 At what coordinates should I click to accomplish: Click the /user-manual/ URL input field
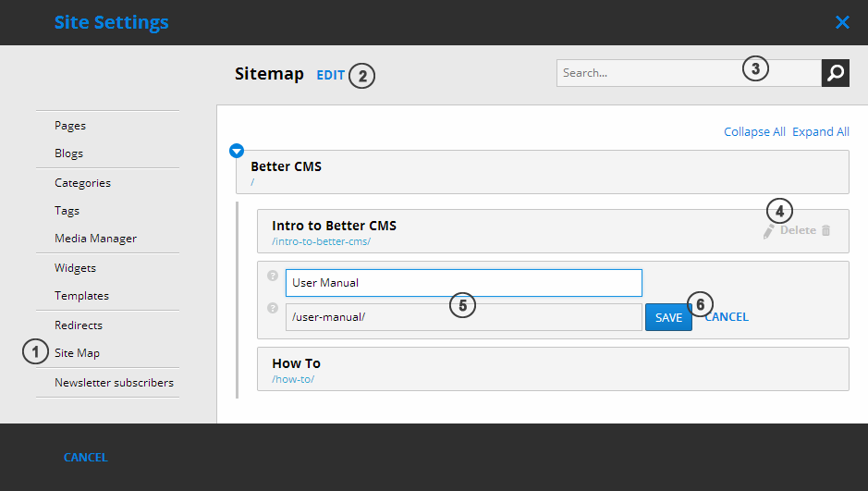[464, 317]
